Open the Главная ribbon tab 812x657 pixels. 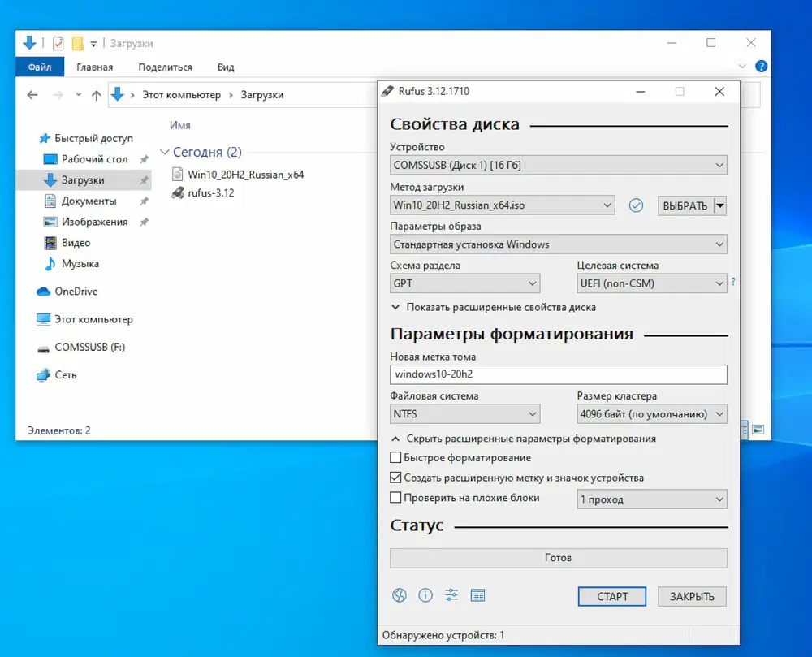tap(95, 67)
